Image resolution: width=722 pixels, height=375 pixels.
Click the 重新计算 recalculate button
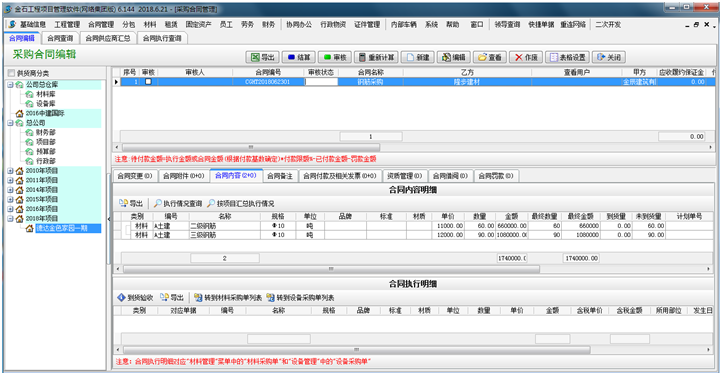[x=376, y=57]
